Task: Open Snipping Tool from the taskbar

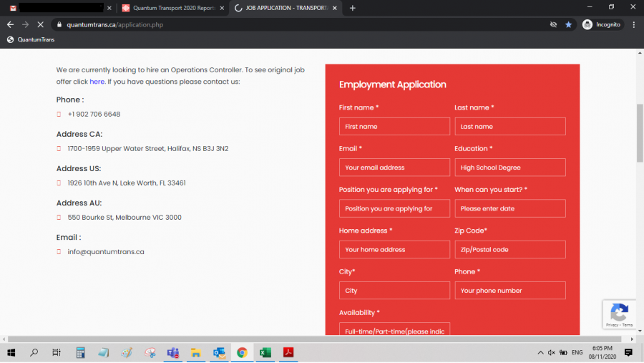Action: [x=150, y=352]
